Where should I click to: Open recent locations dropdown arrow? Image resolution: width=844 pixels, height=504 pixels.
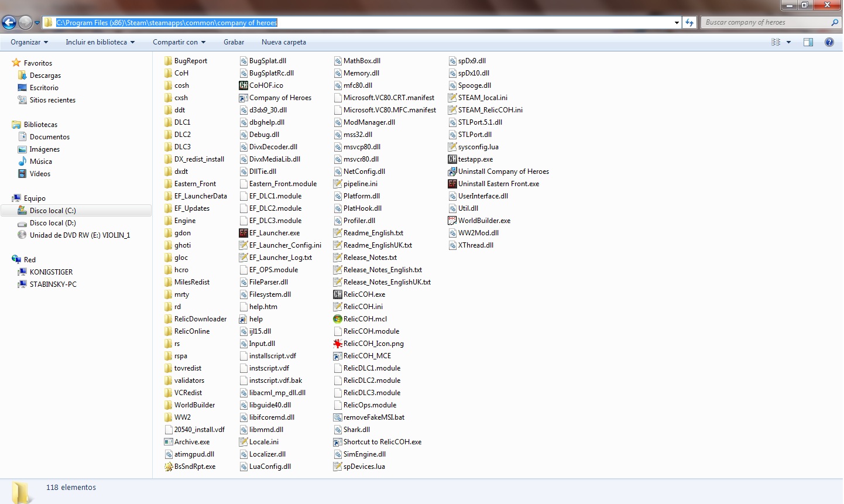(x=37, y=23)
